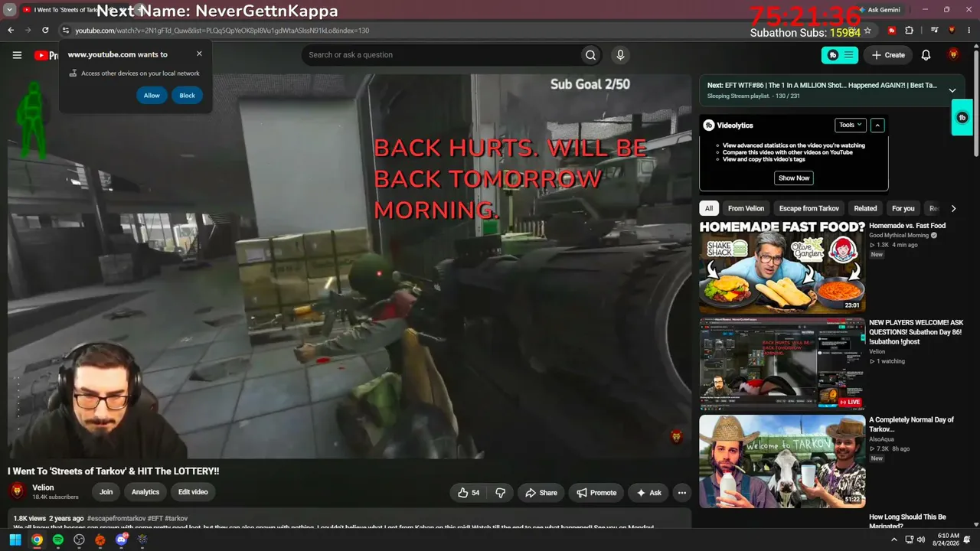Open Discord from the taskbar
This screenshot has height=551, width=980.
point(121,540)
